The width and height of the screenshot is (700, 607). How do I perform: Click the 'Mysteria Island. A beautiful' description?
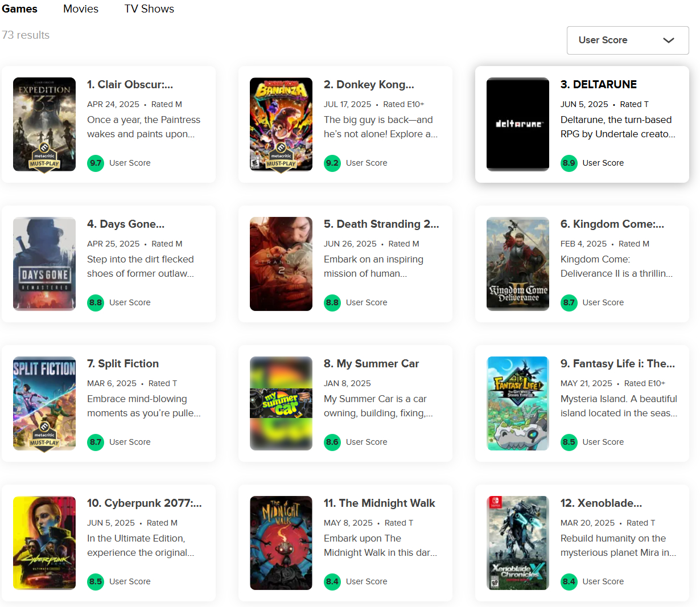tap(619, 406)
